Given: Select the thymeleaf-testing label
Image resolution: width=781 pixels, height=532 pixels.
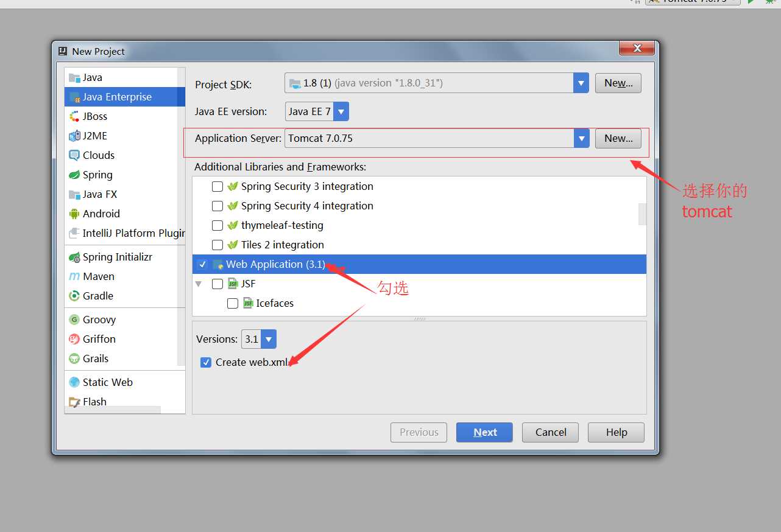Looking at the screenshot, I should pos(282,225).
